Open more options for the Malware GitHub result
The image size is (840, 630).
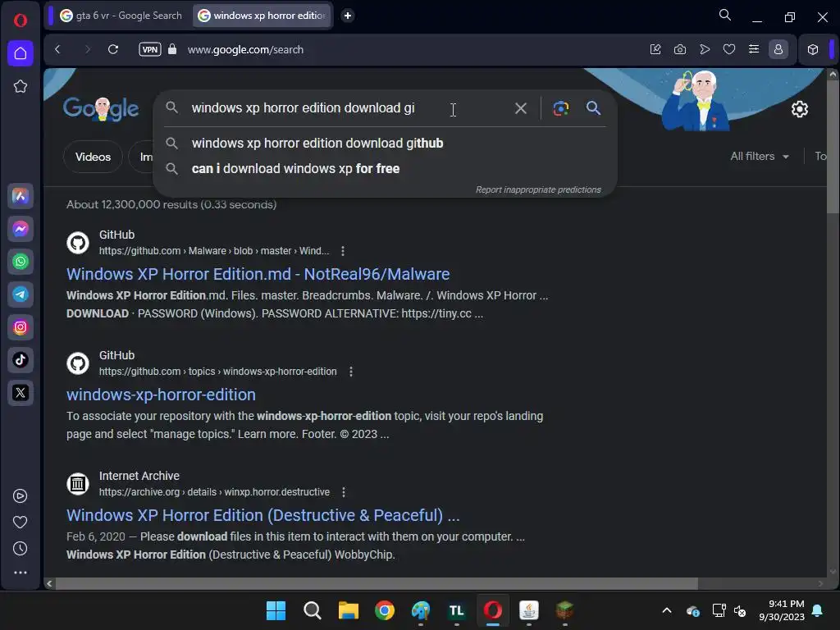(343, 251)
